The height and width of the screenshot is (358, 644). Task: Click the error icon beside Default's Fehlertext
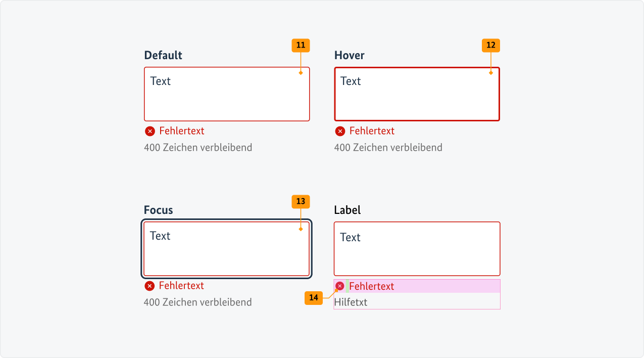click(x=150, y=131)
